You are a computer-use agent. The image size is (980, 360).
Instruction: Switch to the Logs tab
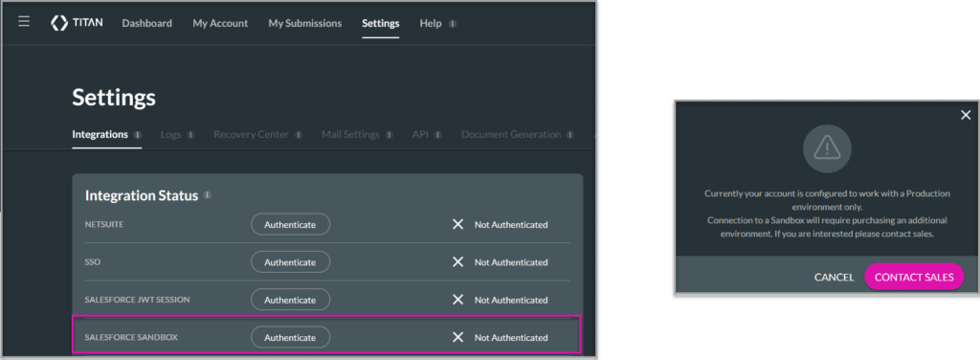click(x=170, y=134)
